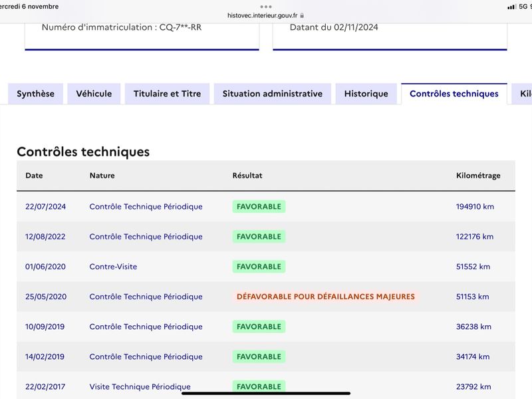Image resolution: width=532 pixels, height=399 pixels.
Task: Tap the cellular signal strength icon
Action: (x=511, y=7)
